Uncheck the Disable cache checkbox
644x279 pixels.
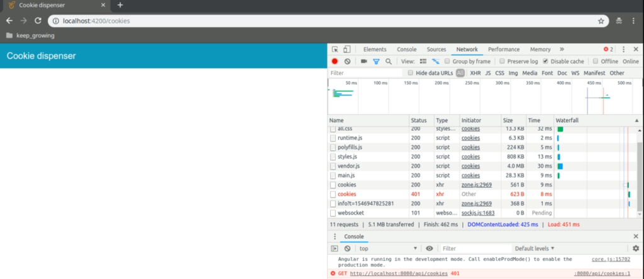[545, 62]
